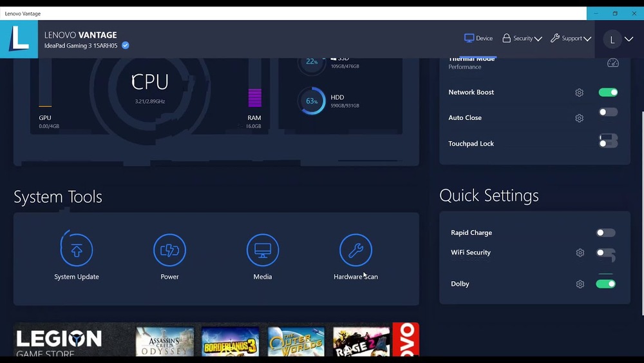
Task: Click the 'Rapid Charge' label
Action: pyautogui.click(x=471, y=233)
